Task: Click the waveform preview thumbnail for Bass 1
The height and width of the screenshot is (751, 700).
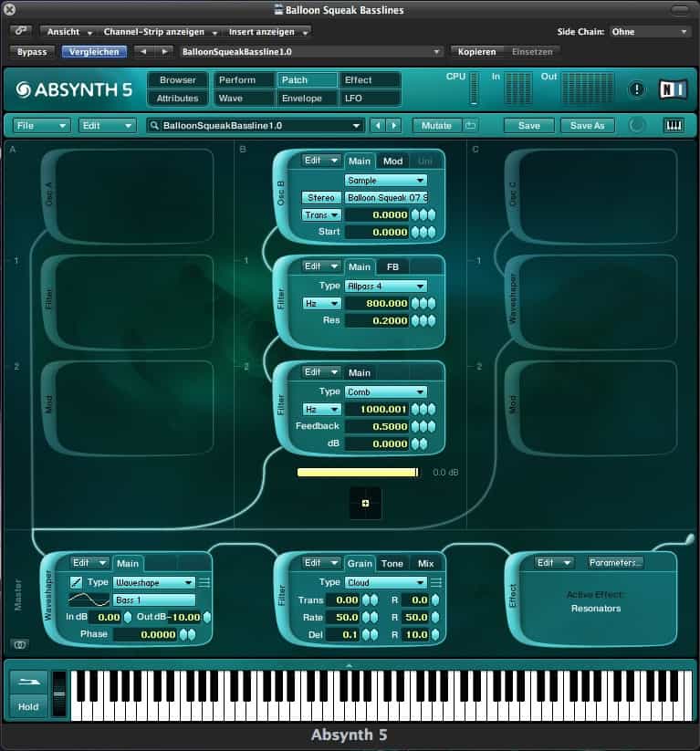Action: (89, 600)
